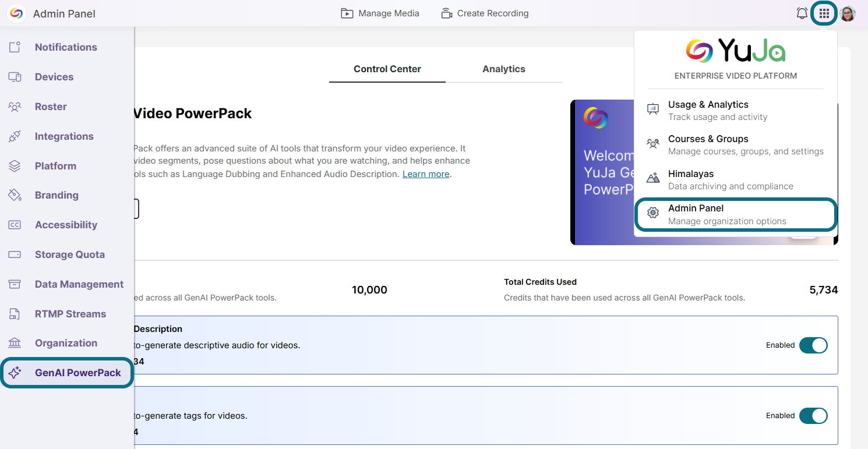Select Himalayas menu entry

coord(736,179)
